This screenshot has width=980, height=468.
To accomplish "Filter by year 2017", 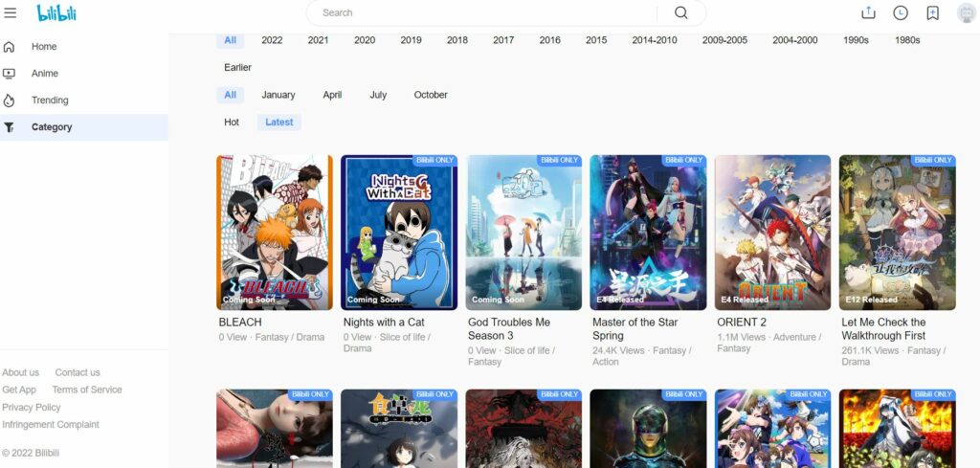I will (503, 40).
